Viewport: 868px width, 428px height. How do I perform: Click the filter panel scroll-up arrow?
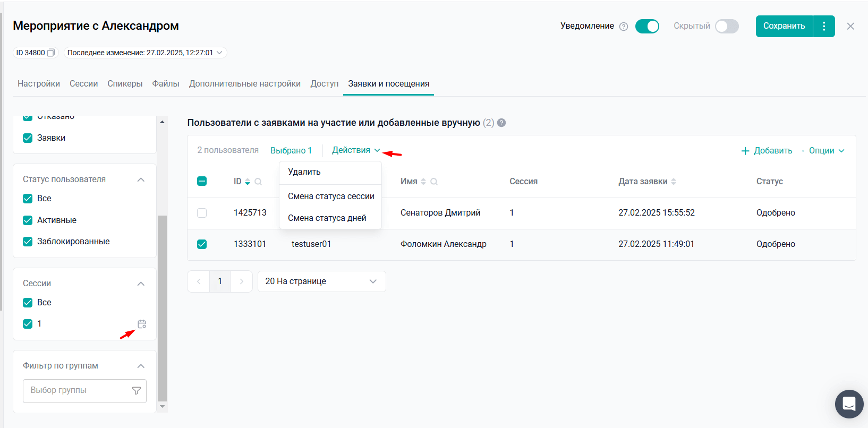[163, 122]
